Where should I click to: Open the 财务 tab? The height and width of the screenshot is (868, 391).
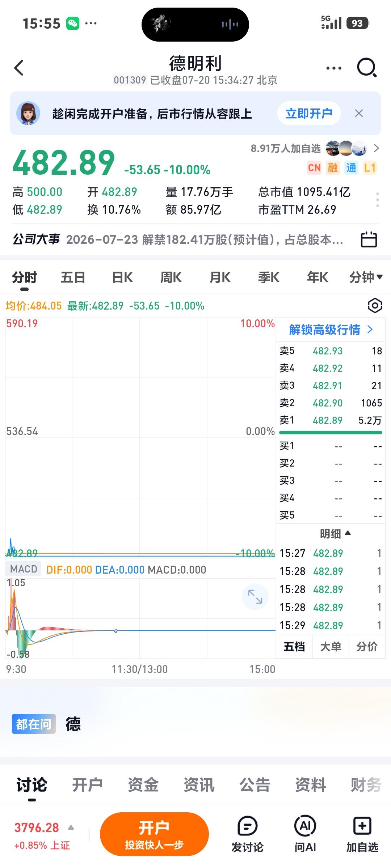pyautogui.click(x=366, y=785)
